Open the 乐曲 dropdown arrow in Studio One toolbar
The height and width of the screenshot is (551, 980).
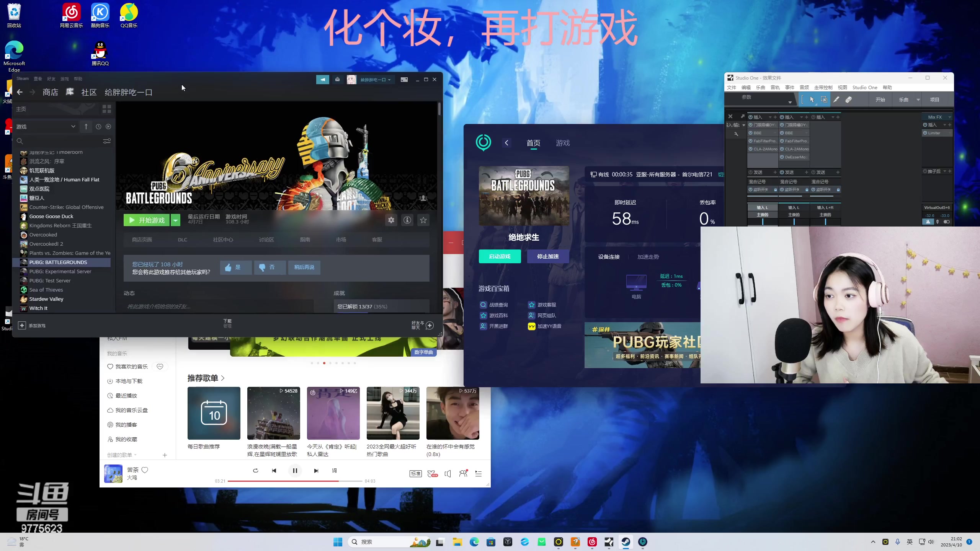[918, 99]
